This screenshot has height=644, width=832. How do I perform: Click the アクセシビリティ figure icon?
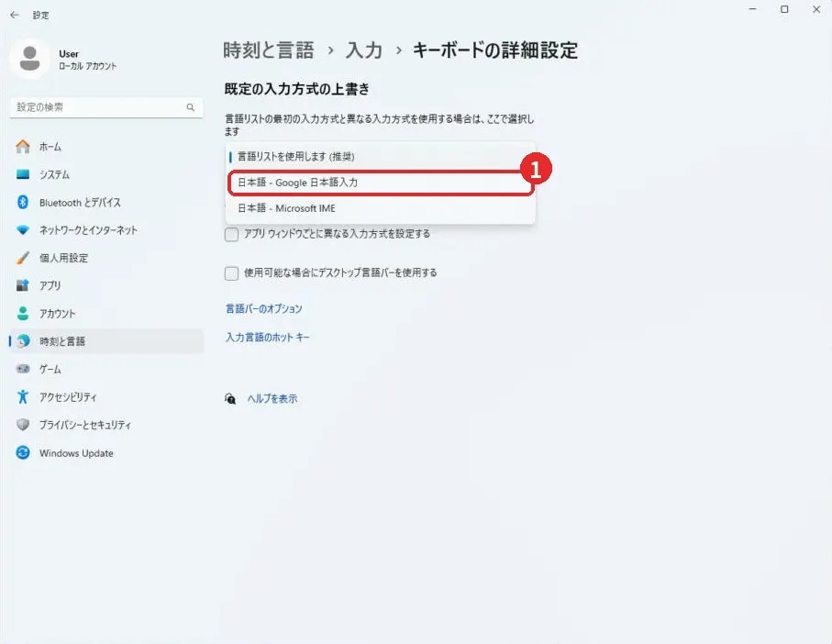tap(23, 396)
